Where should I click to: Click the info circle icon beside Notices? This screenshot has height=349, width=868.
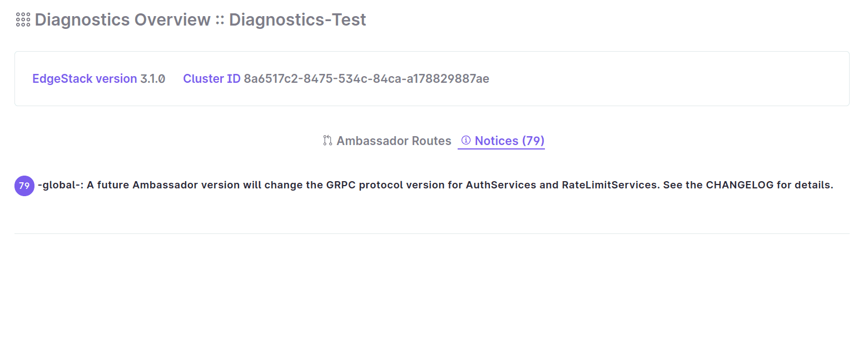coord(466,141)
